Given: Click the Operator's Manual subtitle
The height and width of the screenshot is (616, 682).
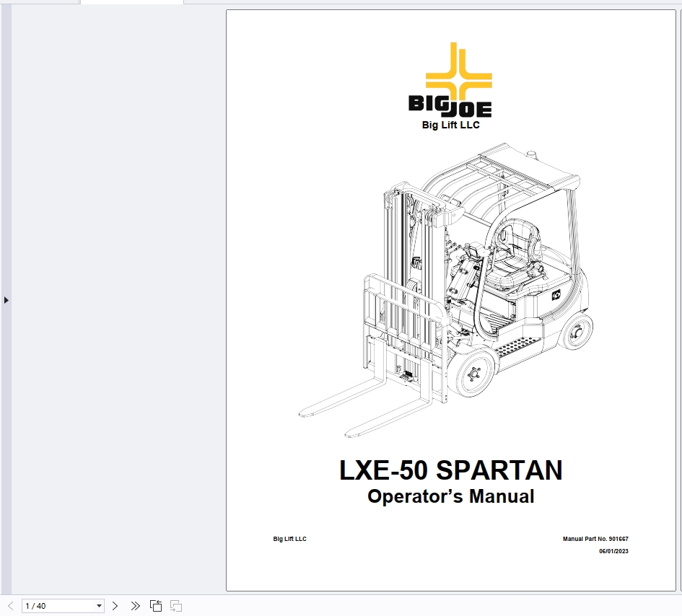Looking at the screenshot, I should pos(451,496).
